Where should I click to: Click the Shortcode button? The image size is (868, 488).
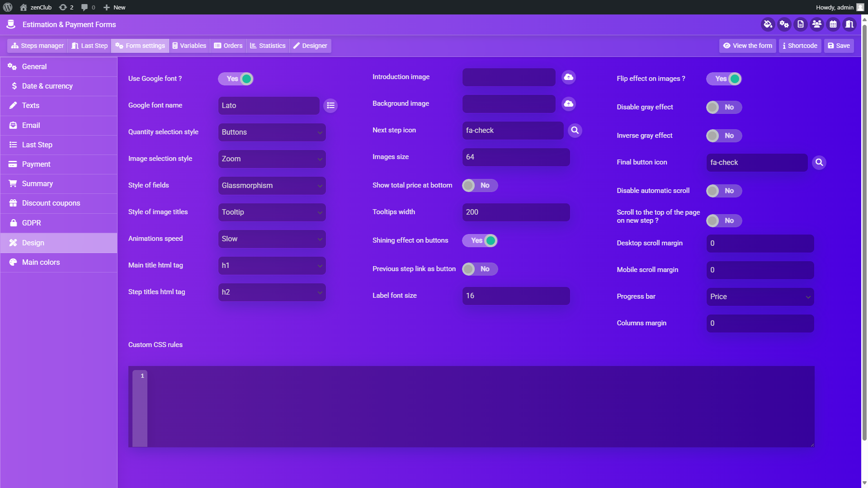point(800,46)
